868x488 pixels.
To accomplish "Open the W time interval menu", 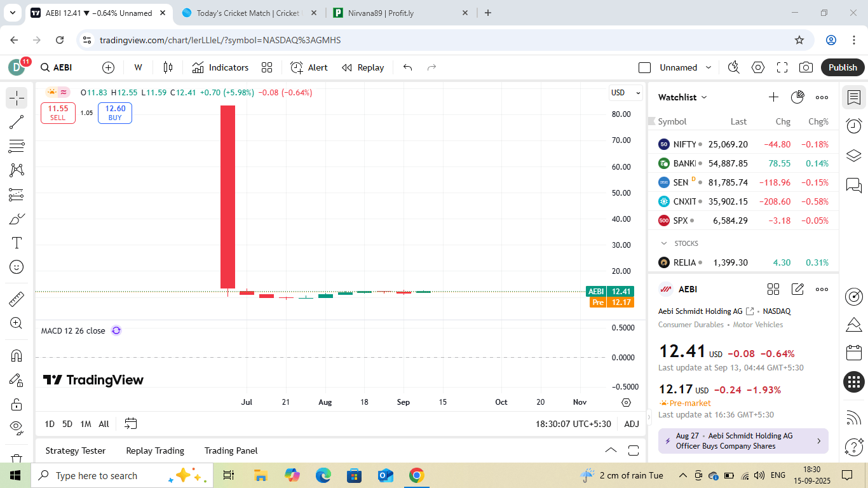I will pyautogui.click(x=138, y=67).
